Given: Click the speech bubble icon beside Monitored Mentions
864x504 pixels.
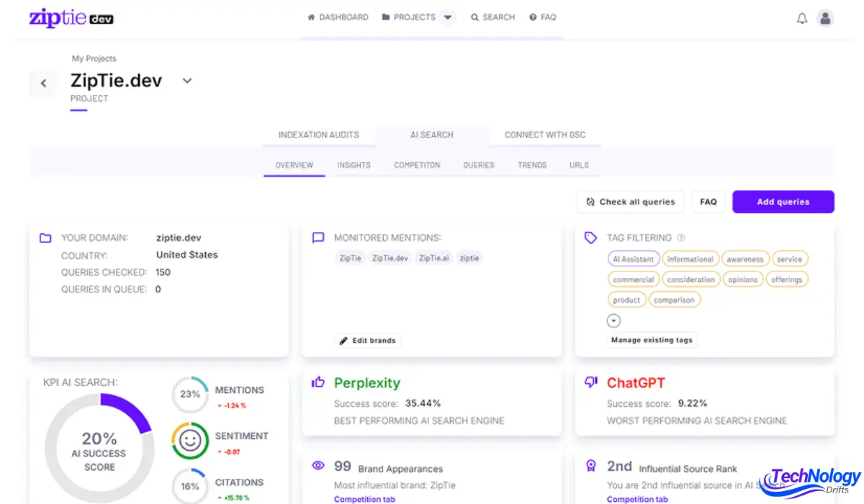Looking at the screenshot, I should (x=318, y=237).
